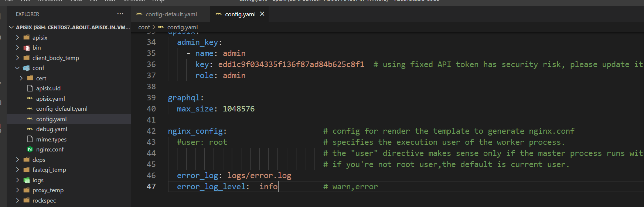
Task: Expand the rockspec folder chevron
Action: tap(17, 200)
